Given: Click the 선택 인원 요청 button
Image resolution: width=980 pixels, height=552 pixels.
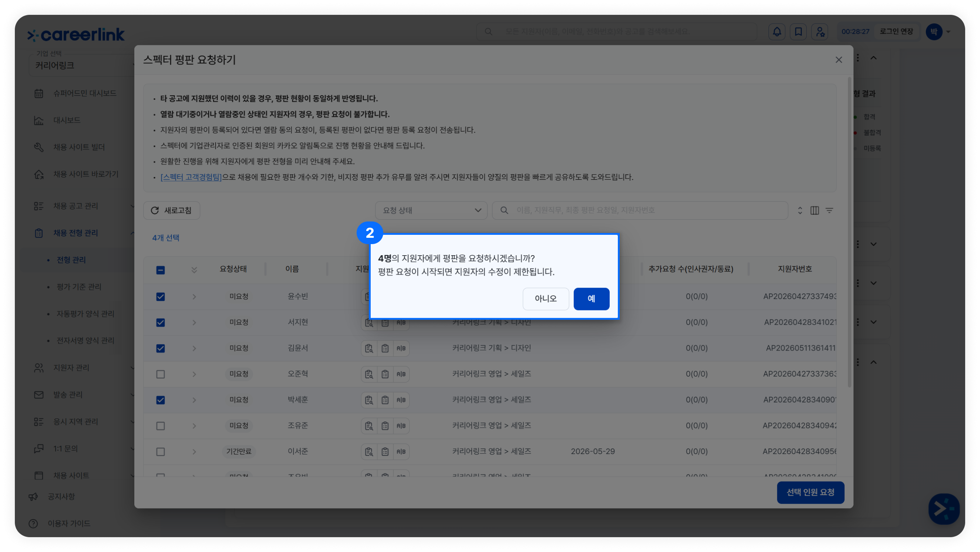Looking at the screenshot, I should [x=810, y=492].
